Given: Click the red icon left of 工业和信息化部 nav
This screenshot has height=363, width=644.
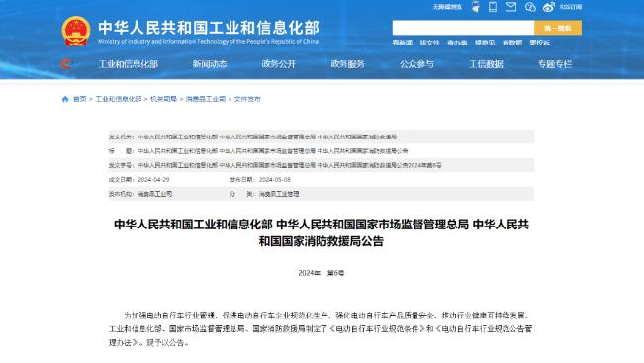Looking at the screenshot, I should [x=66, y=64].
